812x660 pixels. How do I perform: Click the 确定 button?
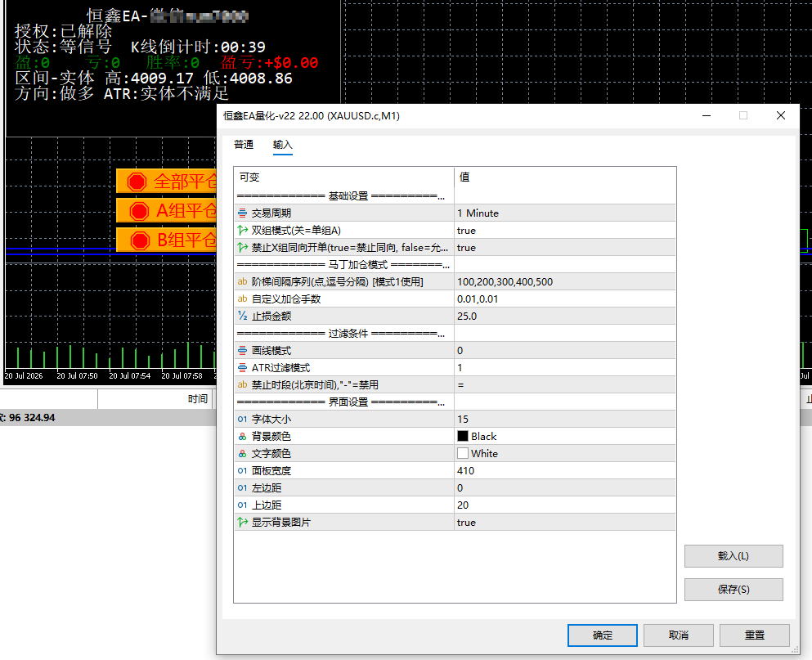pyautogui.click(x=603, y=635)
